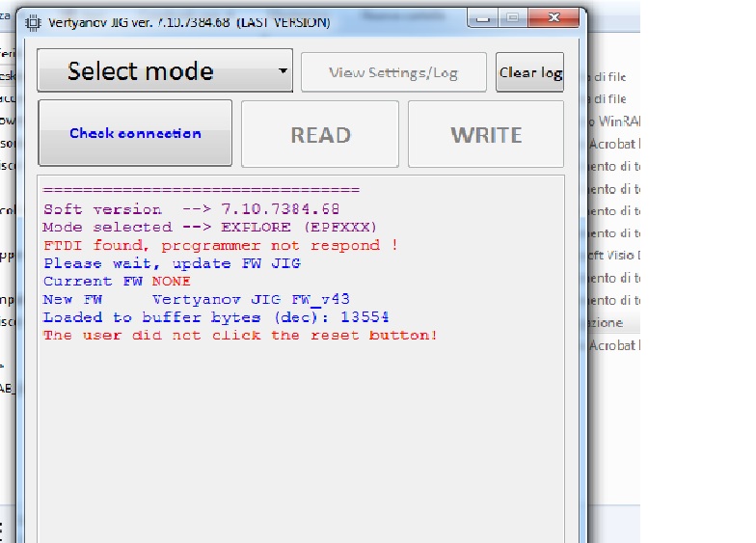Click the WRITE button
This screenshot has width=756, height=543.
486,135
